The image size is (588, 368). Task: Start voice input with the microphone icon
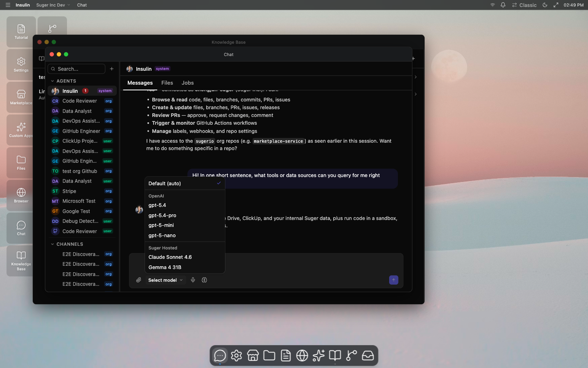(x=193, y=280)
